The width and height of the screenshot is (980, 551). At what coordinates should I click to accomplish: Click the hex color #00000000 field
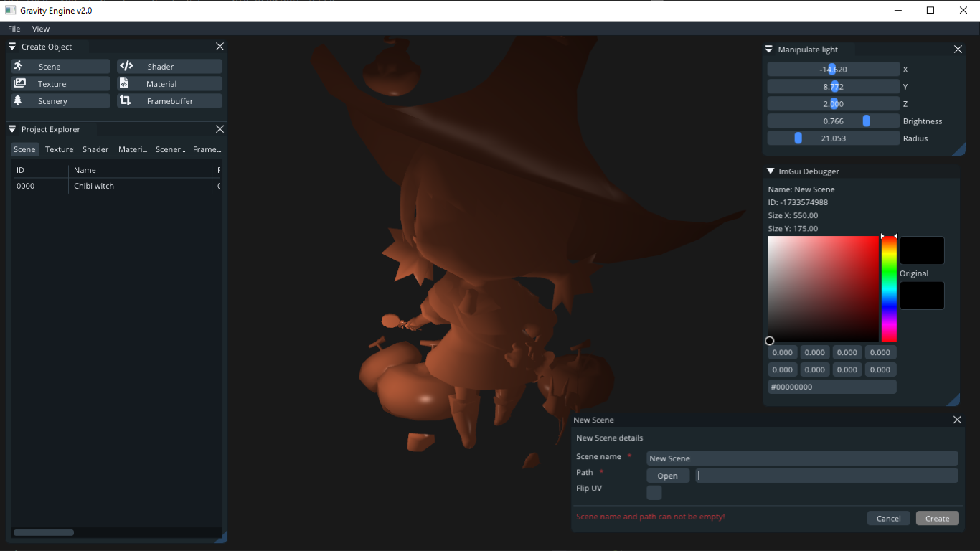(x=831, y=387)
